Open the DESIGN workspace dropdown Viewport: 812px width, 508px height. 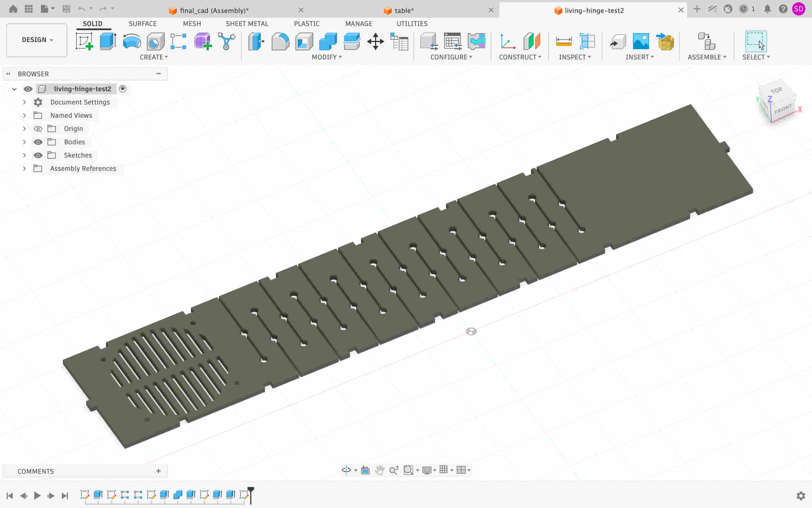[37, 40]
